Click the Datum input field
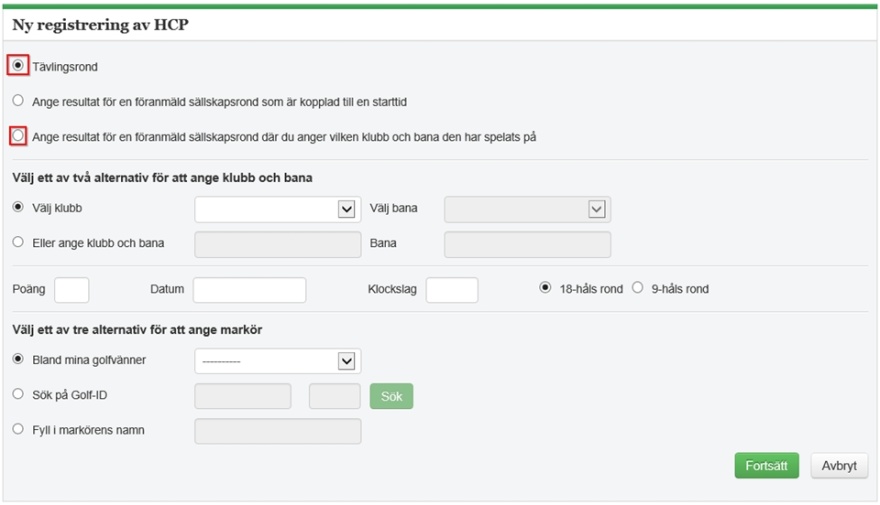The height and width of the screenshot is (505, 880). [250, 290]
